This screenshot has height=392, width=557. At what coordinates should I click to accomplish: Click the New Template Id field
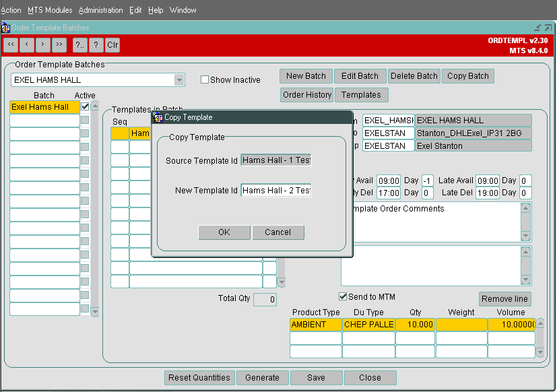point(276,191)
